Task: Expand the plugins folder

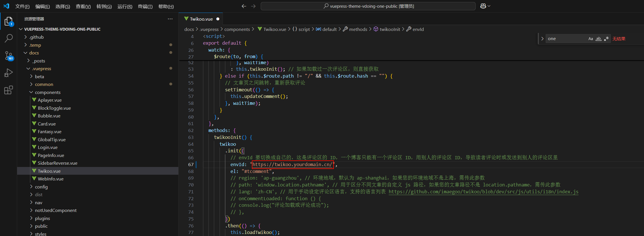Action: [x=31, y=218]
